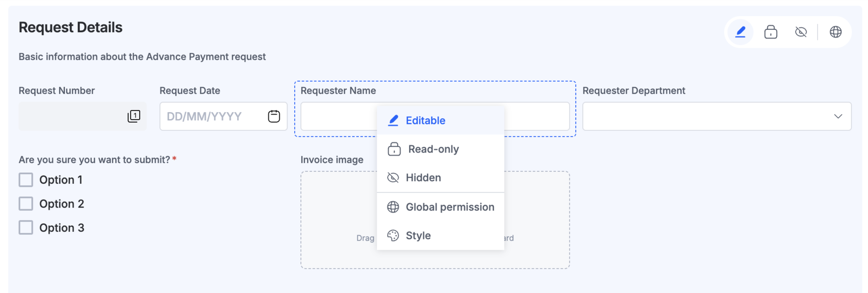This screenshot has width=868, height=293.
Task: Choose Hidden in the permission menu
Action: coord(423,178)
